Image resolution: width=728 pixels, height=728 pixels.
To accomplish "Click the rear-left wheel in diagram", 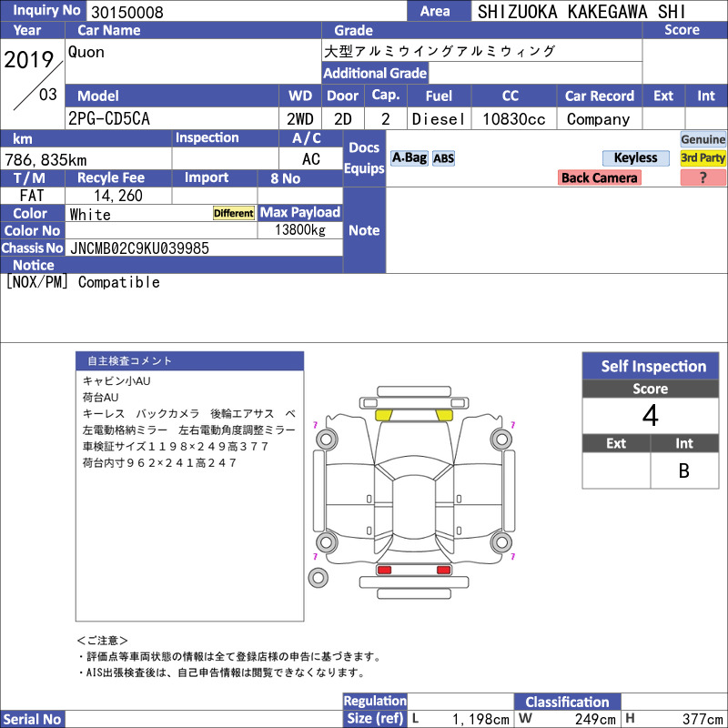I will click(327, 541).
